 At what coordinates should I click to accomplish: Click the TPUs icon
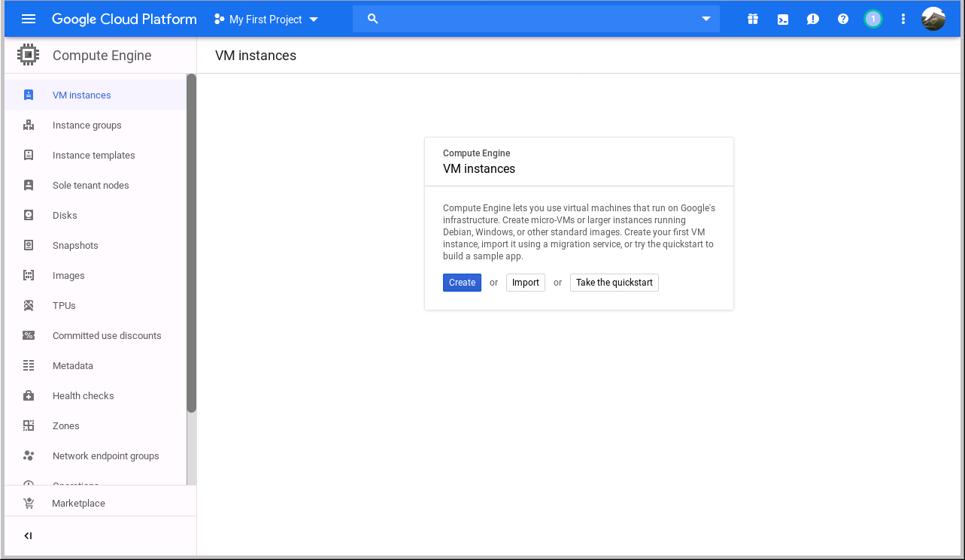(29, 305)
